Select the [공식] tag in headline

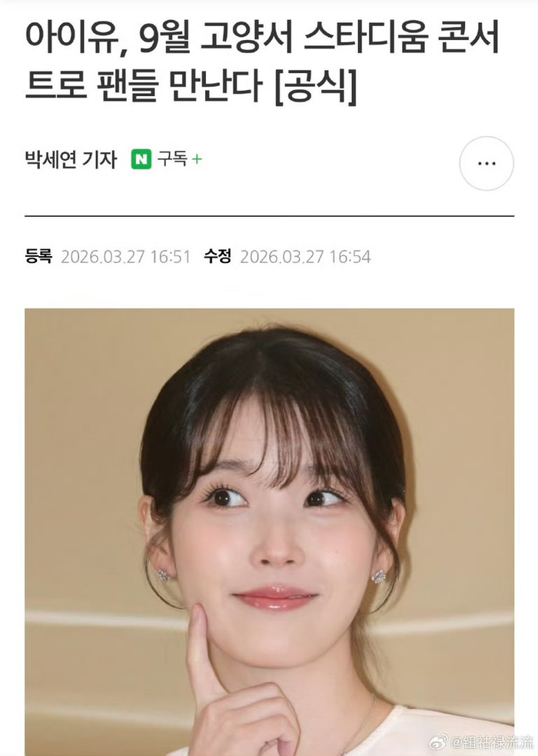(x=317, y=86)
